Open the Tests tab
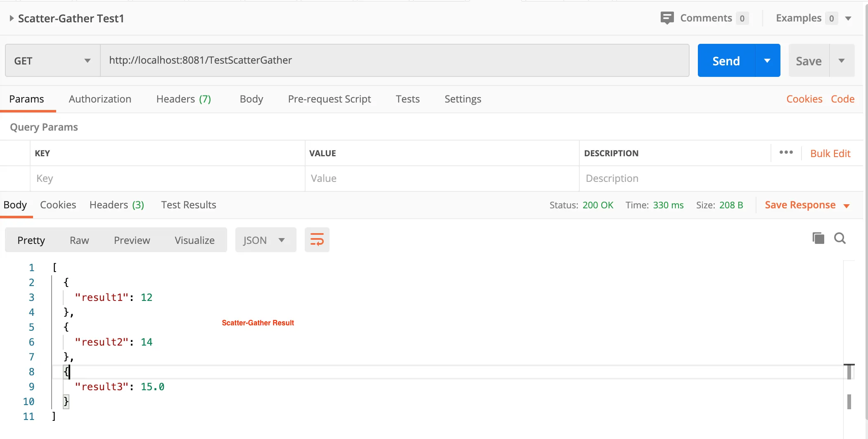The width and height of the screenshot is (868, 439). pyautogui.click(x=408, y=99)
